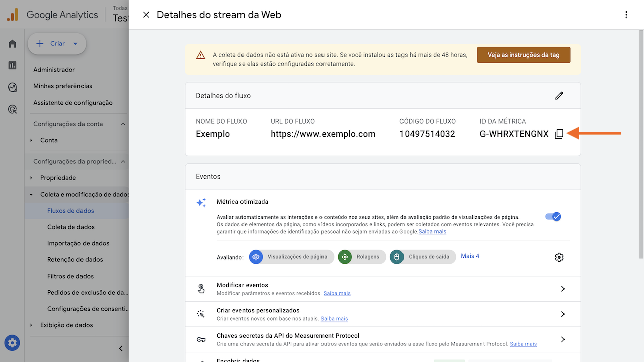Open the Mais 4 link
The image size is (644, 362).
(470, 256)
